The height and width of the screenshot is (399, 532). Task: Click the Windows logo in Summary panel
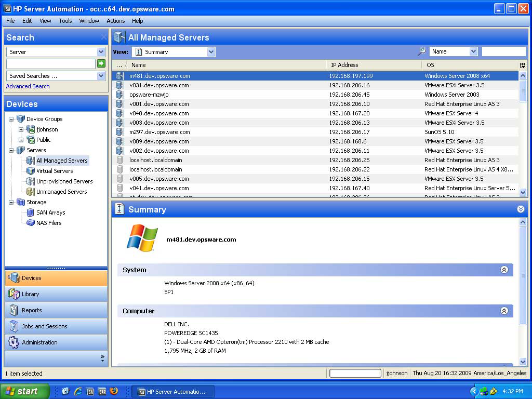tap(142, 238)
